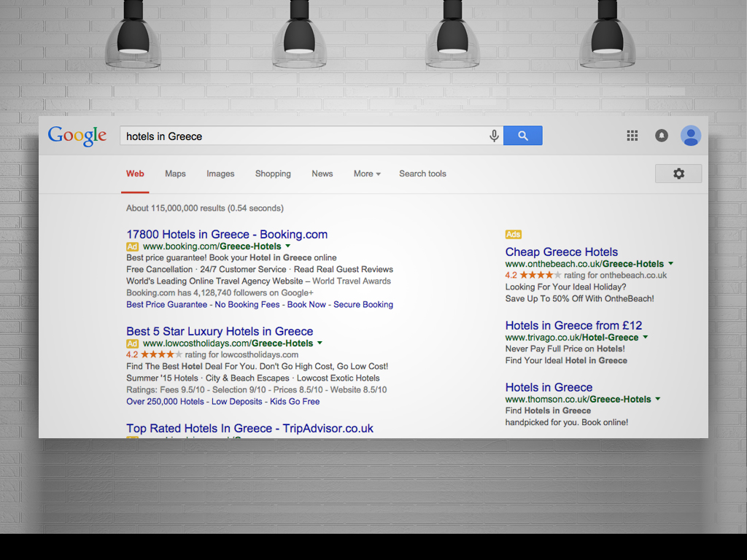
Task: Open 'Hotels in Greece from £12' ad
Action: click(573, 325)
